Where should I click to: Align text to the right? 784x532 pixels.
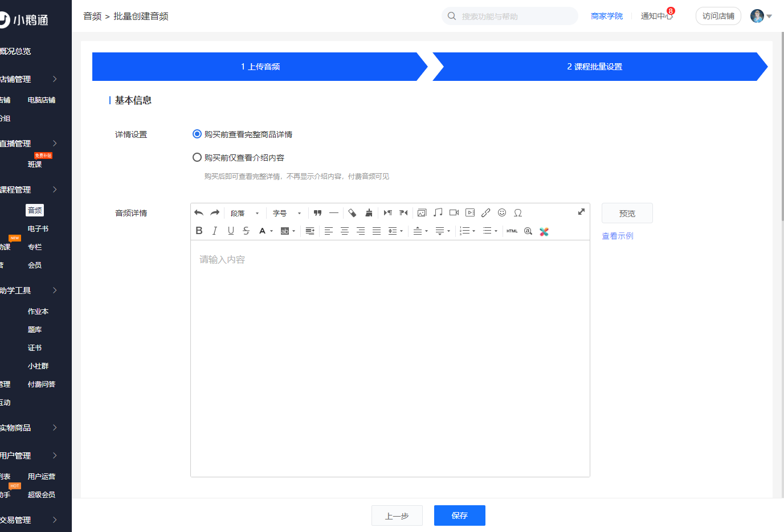[x=361, y=231]
